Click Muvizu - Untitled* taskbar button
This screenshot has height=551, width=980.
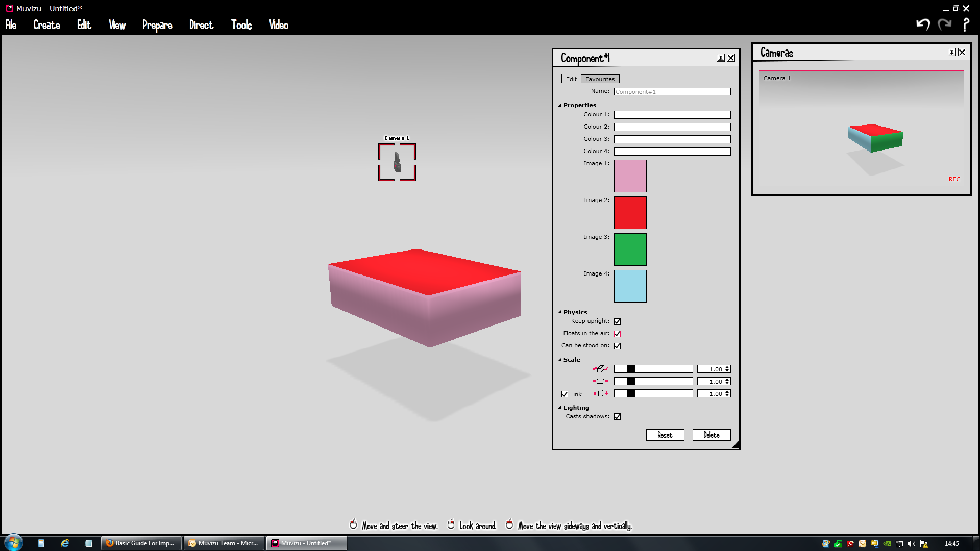[x=306, y=543]
